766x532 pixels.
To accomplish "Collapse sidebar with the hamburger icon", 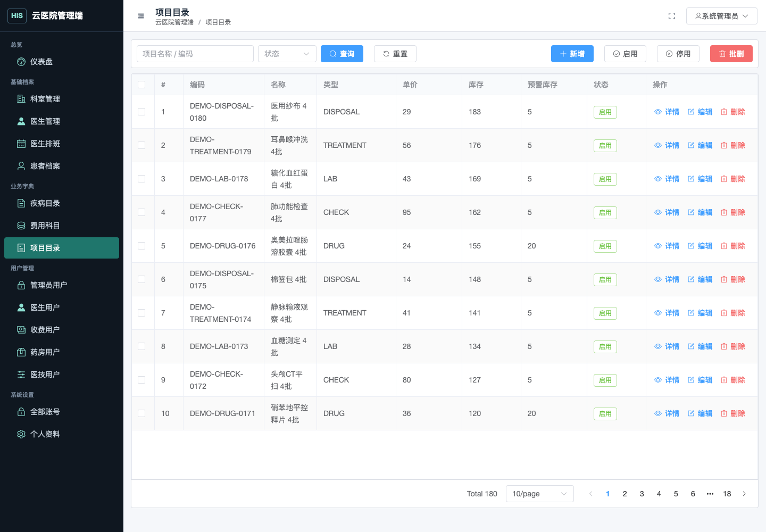I will pyautogui.click(x=141, y=16).
